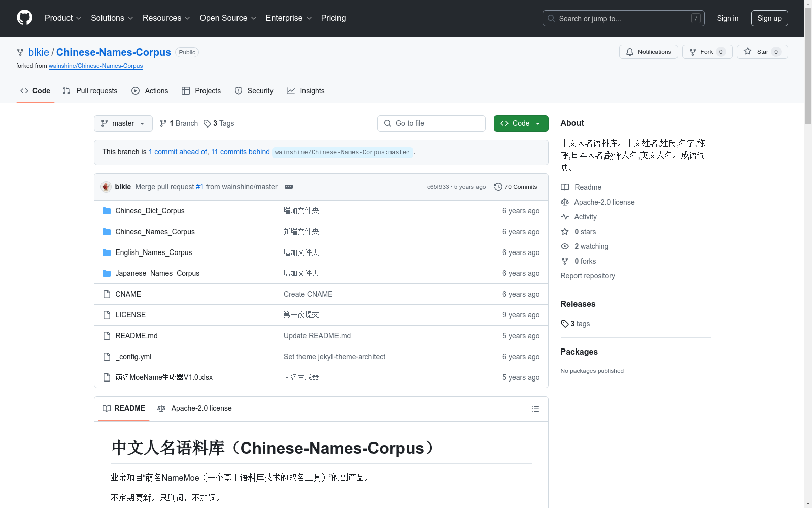The width and height of the screenshot is (812, 508).
Task: Click the license scale icon in About
Action: [x=565, y=202]
